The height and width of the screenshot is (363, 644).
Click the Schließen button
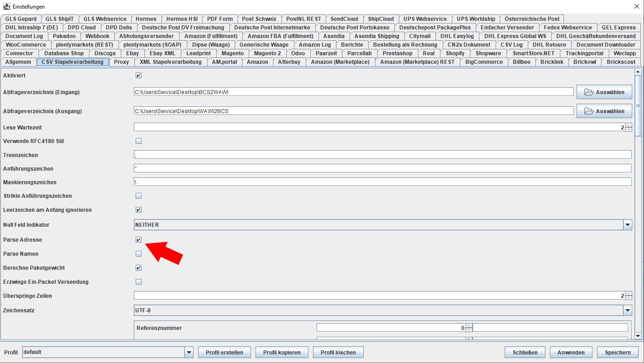[525, 352]
